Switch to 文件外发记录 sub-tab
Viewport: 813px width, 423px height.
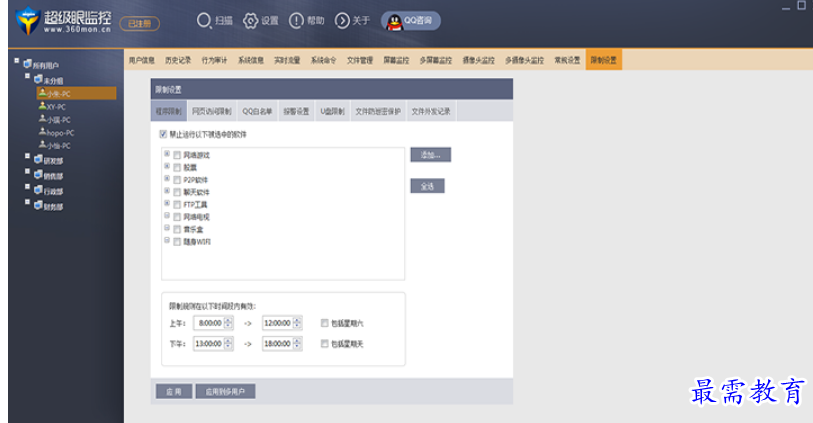430,111
